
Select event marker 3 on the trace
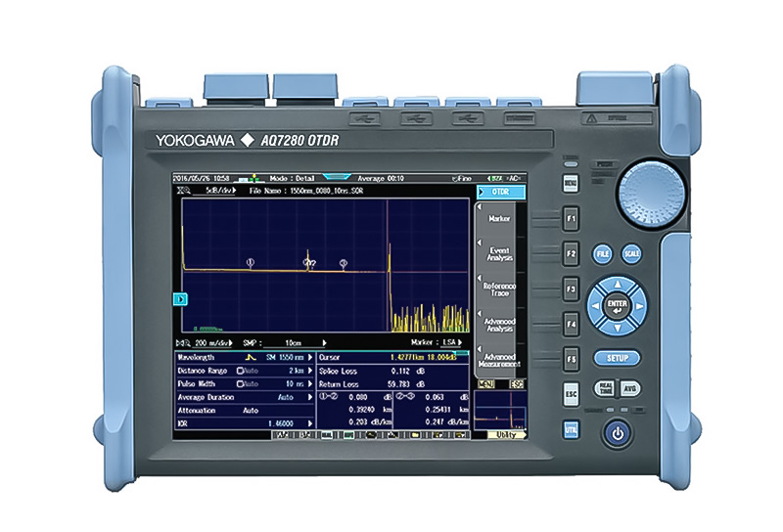click(344, 263)
